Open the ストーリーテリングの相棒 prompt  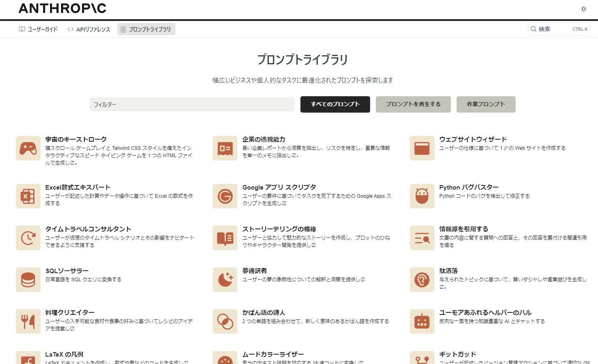(x=279, y=229)
